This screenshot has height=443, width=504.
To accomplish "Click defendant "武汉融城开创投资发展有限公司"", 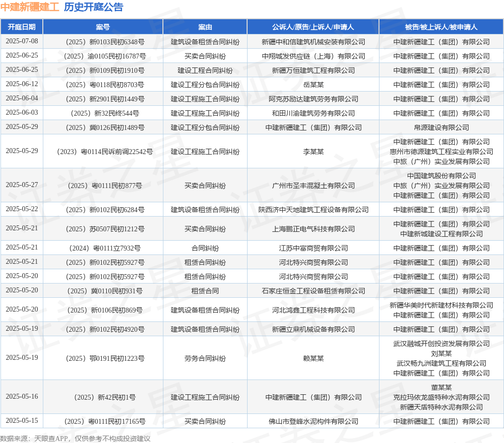I will pyautogui.click(x=441, y=344).
